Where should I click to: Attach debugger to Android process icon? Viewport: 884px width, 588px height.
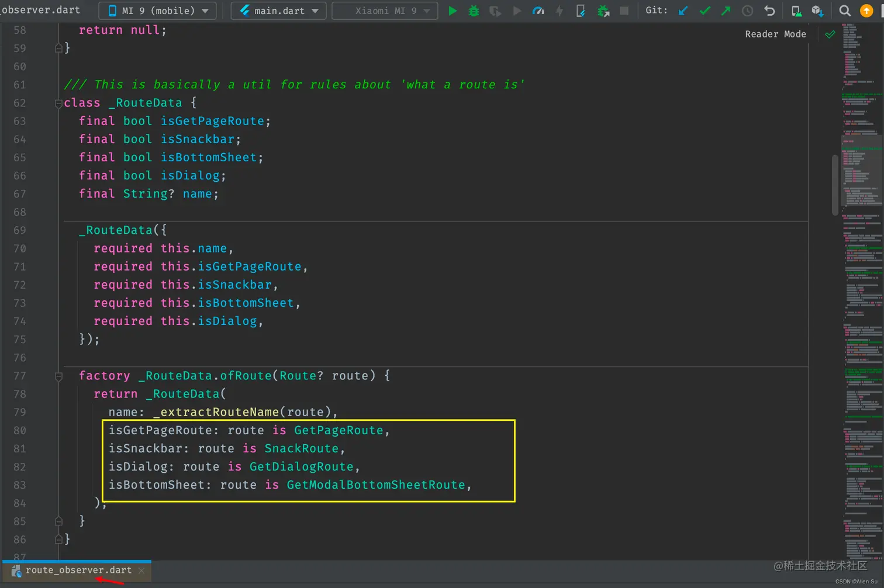coord(603,11)
